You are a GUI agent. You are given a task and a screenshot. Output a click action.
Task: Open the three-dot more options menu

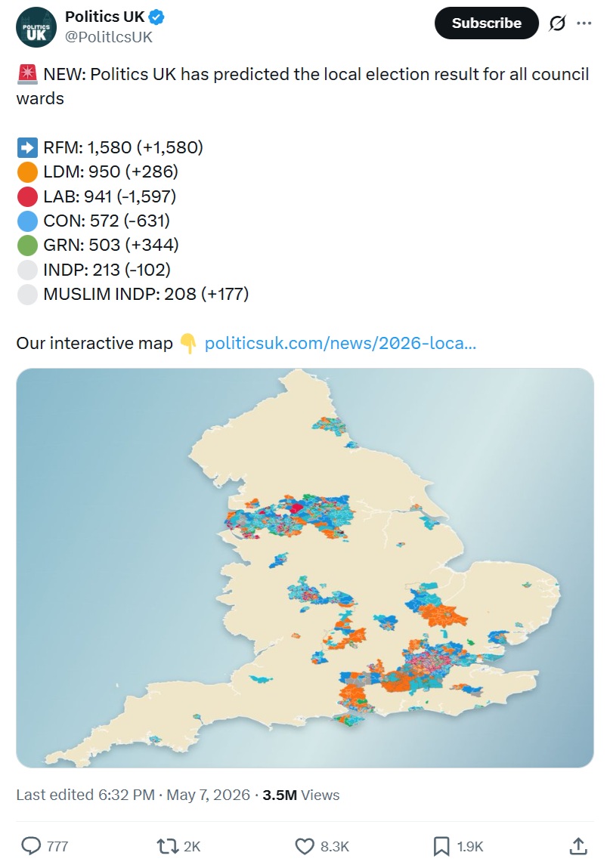tap(584, 23)
